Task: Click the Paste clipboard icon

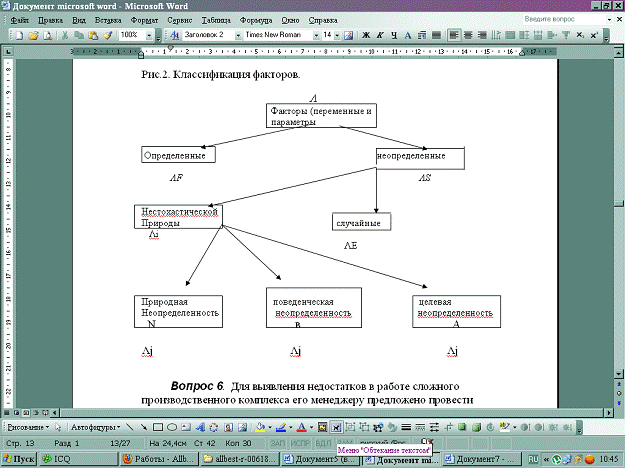Action: 94,35
